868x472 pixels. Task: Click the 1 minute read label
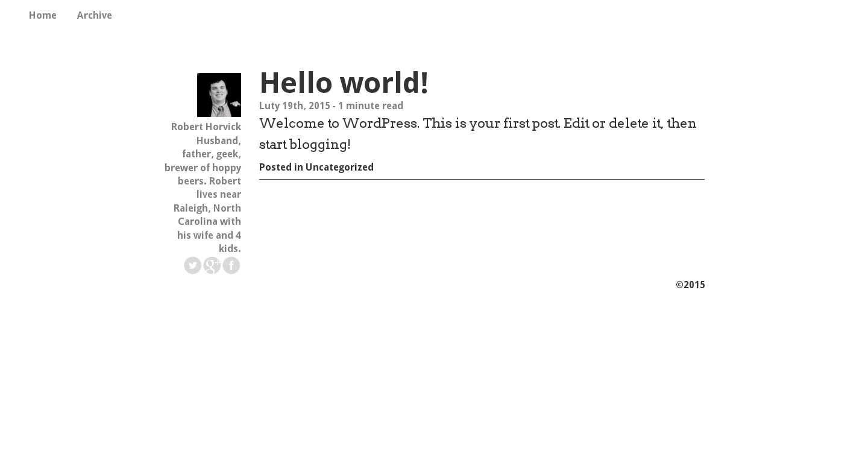point(371,105)
